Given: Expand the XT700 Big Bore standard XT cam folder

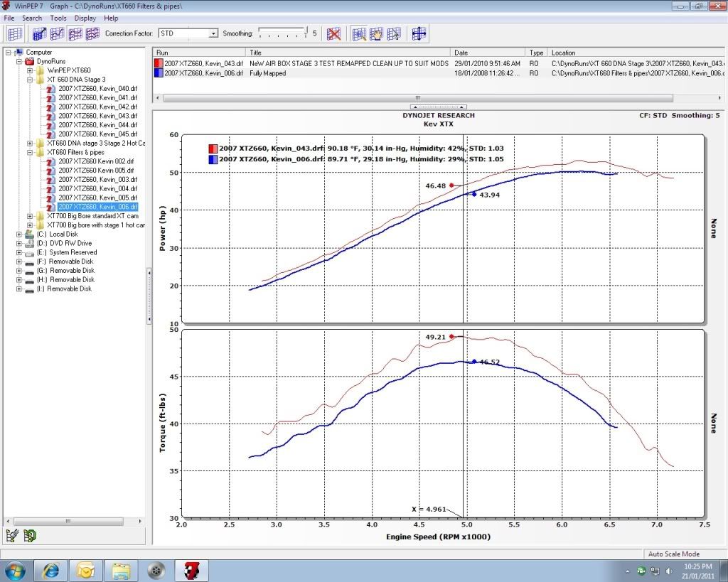Looking at the screenshot, I should click(x=30, y=216).
